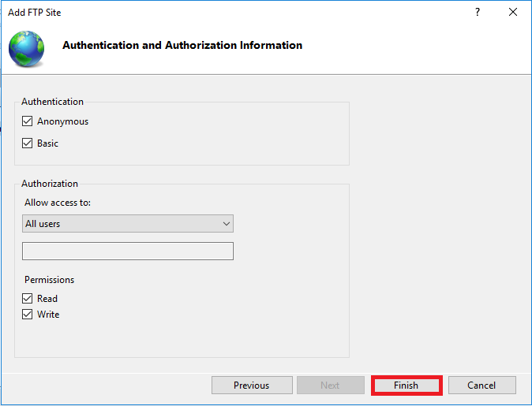Click the Authentication group box label
Image resolution: width=532 pixels, height=406 pixels.
tap(52, 102)
